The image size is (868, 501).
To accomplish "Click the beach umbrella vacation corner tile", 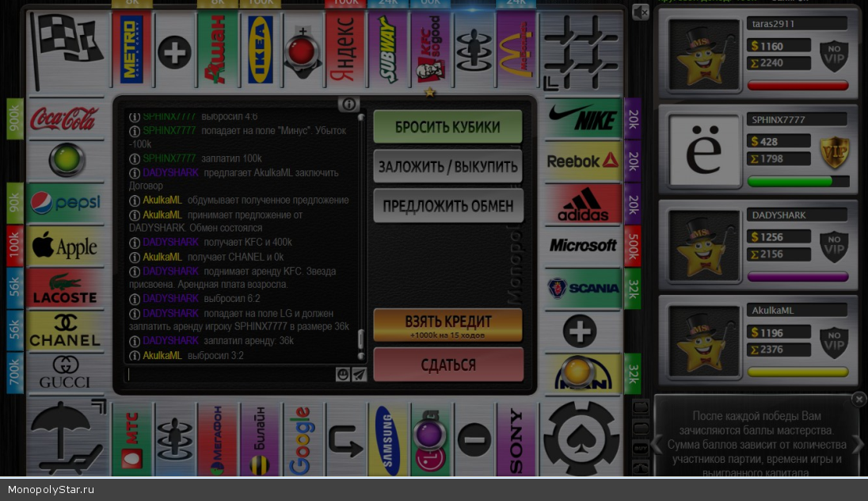I will coord(67,438).
